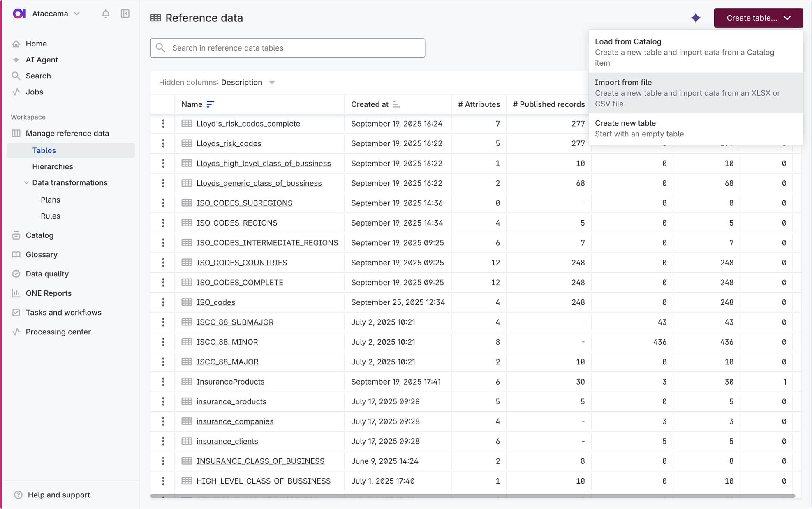Screen dimensions: 812x509
Task: Collapse the sidebar using the panel icon
Action: click(x=125, y=14)
